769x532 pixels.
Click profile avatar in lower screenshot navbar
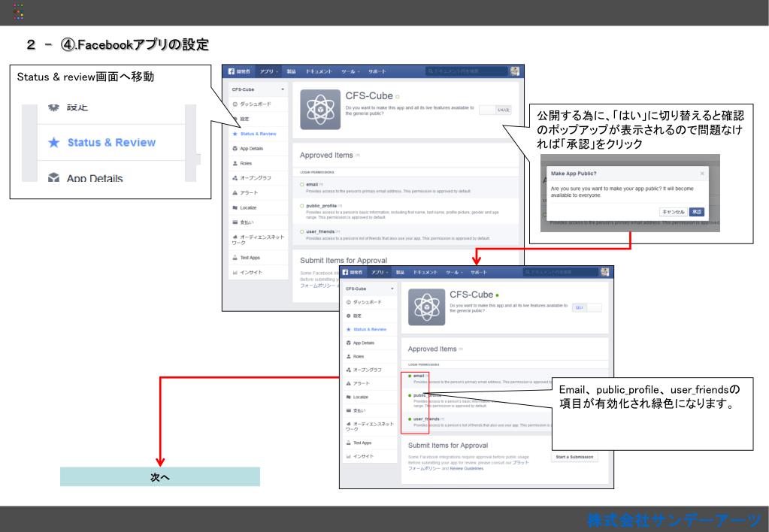[x=604, y=272]
